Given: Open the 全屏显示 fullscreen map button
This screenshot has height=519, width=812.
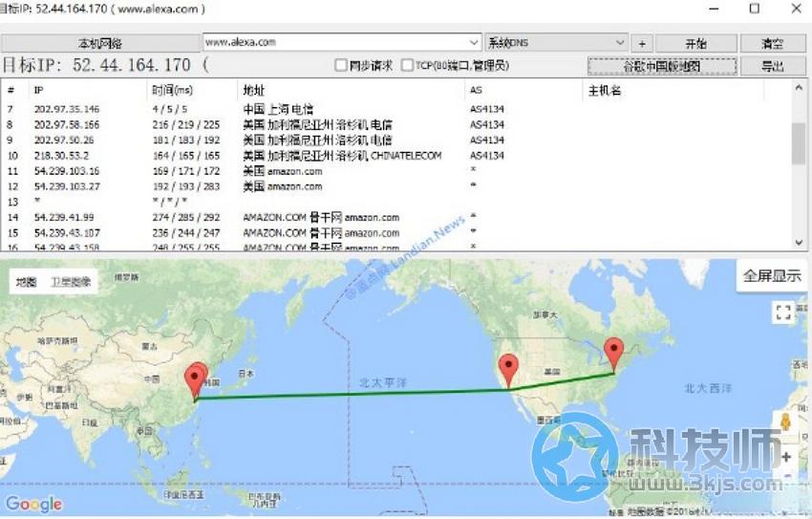Looking at the screenshot, I should tap(772, 276).
